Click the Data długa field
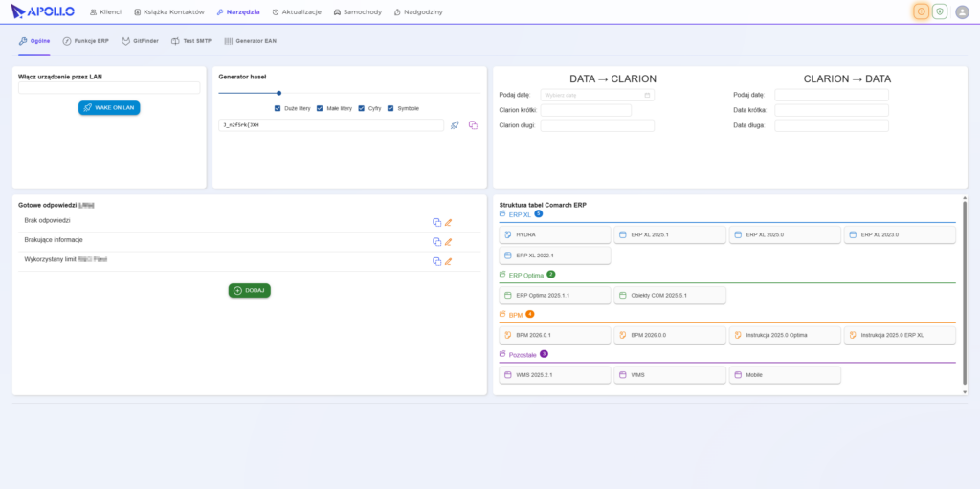Image resolution: width=980 pixels, height=489 pixels. 832,125
